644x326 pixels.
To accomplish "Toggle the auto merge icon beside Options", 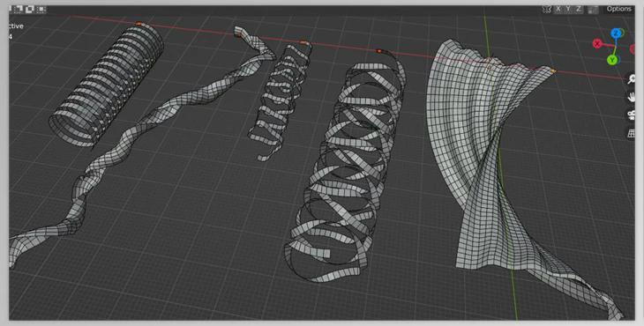I will pos(593,10).
